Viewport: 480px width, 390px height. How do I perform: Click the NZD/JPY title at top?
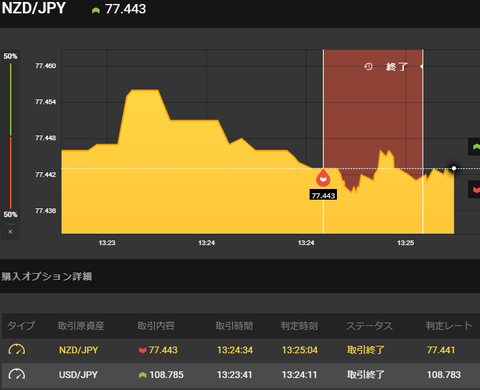point(34,8)
